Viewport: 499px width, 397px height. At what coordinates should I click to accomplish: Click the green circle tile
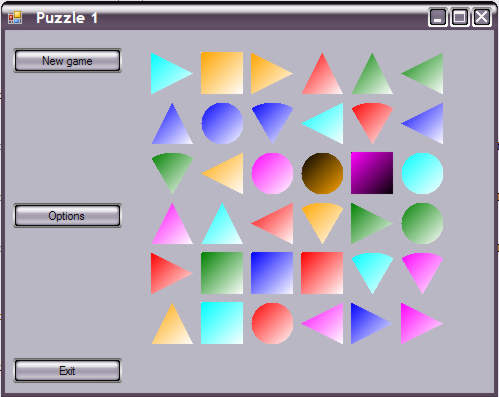tap(422, 223)
